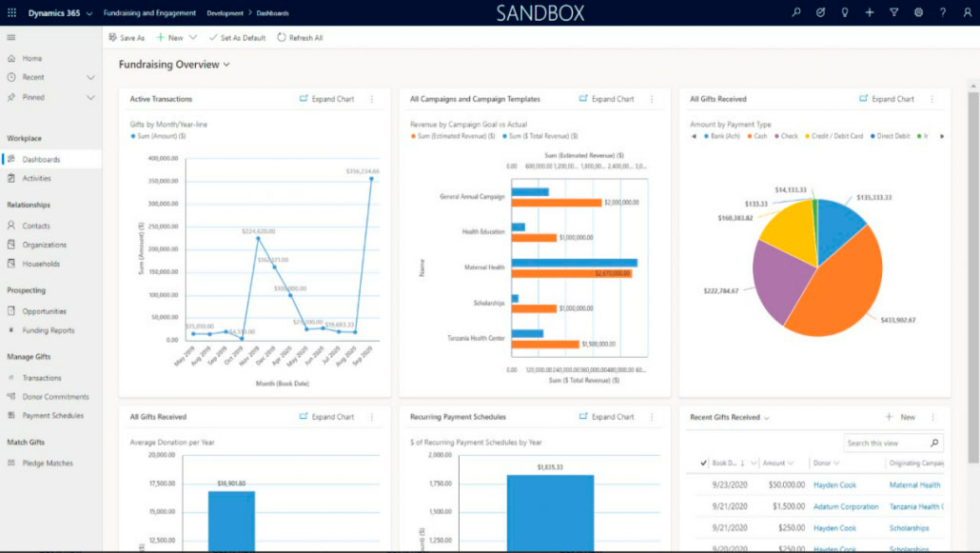Image resolution: width=980 pixels, height=553 pixels.
Task: Open the Adatum Corporation donor link
Action: (846, 506)
